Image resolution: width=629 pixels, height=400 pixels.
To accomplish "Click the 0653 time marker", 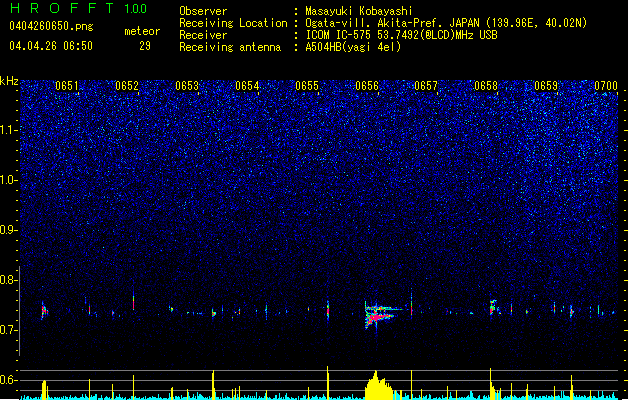I will [x=187, y=86].
